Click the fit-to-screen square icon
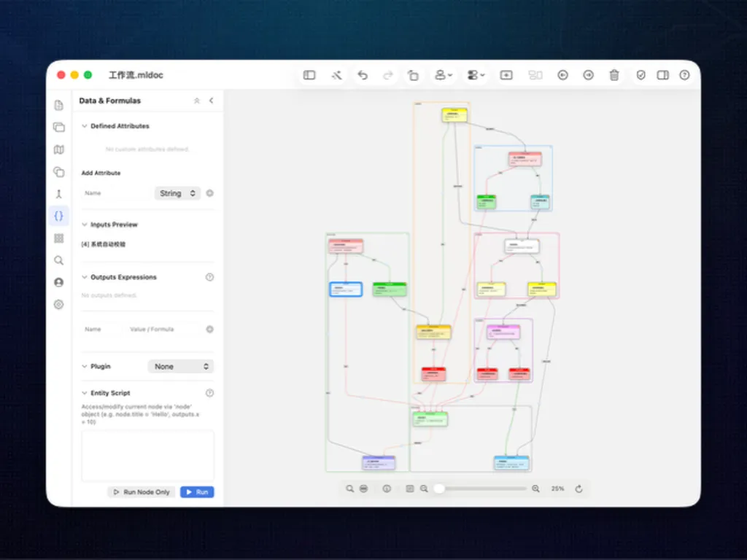Viewport: 747px width, 560px height. 410,489
